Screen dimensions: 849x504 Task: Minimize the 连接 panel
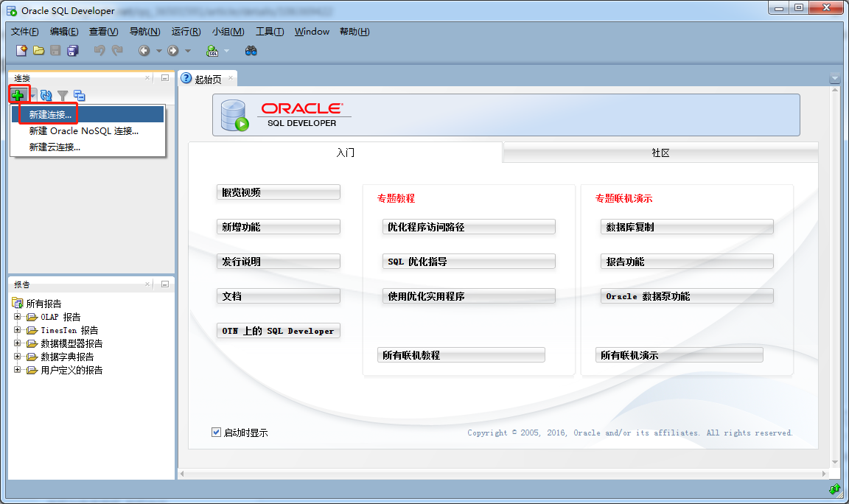165,78
